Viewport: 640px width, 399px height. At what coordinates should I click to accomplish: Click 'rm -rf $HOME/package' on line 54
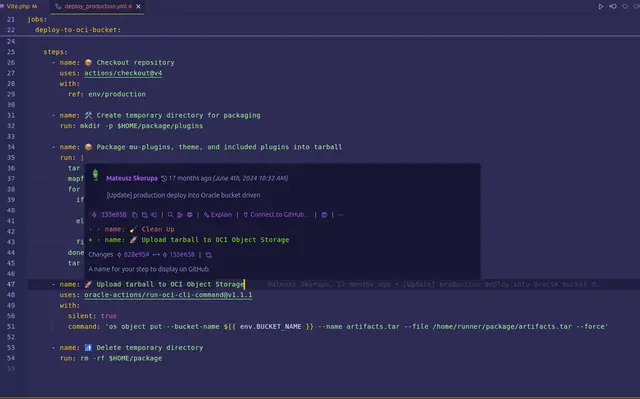pos(121,359)
